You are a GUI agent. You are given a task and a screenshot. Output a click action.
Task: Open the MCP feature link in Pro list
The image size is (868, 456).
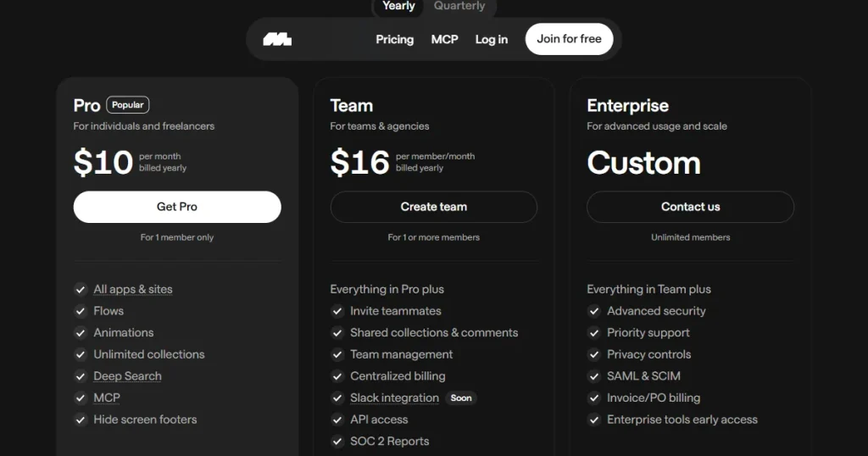(107, 398)
